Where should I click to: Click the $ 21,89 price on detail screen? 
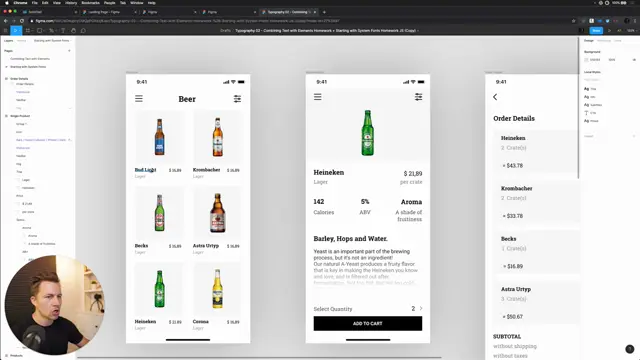(413, 173)
